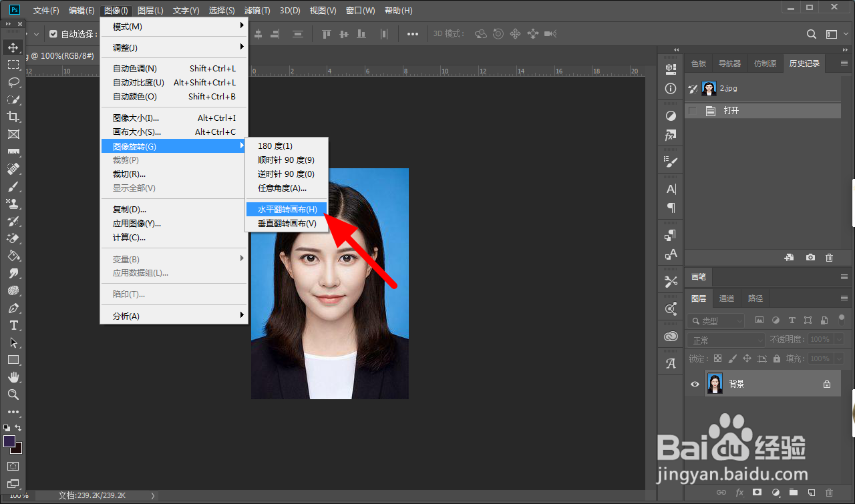Click the 背景 layer thumbnail
Image resolution: width=855 pixels, height=504 pixels.
[715, 384]
